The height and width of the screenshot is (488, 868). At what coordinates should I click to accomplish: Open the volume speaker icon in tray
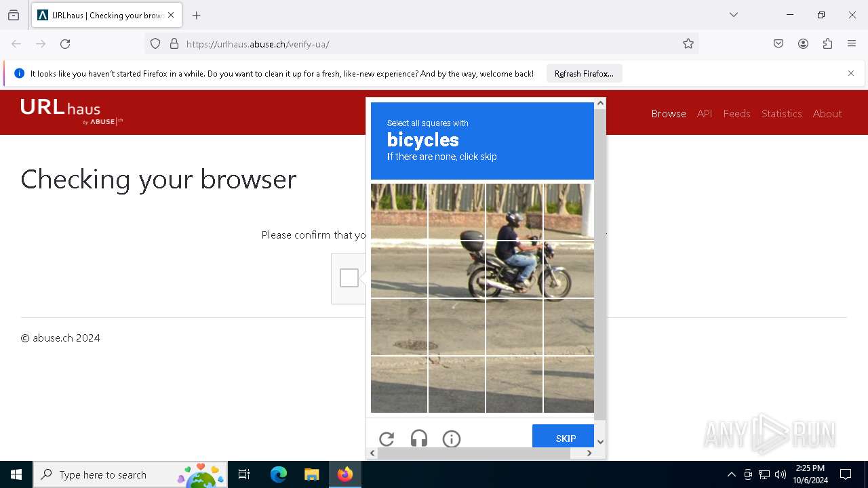click(x=781, y=474)
